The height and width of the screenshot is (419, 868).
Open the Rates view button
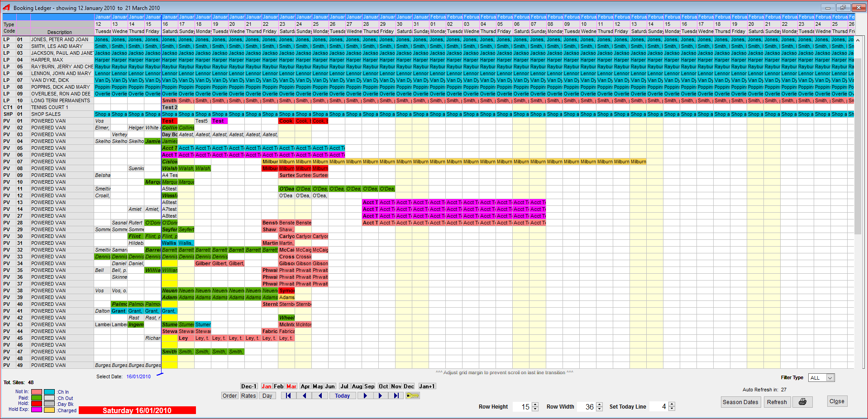coord(248,396)
